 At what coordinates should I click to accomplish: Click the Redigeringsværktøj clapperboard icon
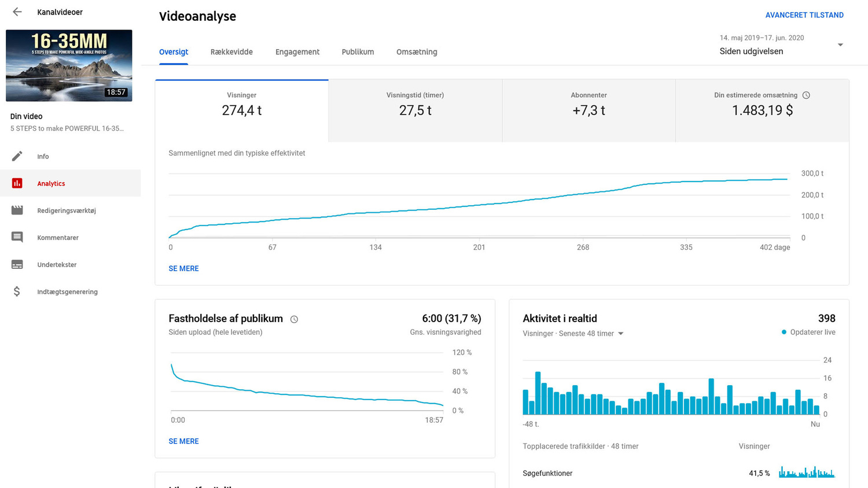pyautogui.click(x=17, y=210)
